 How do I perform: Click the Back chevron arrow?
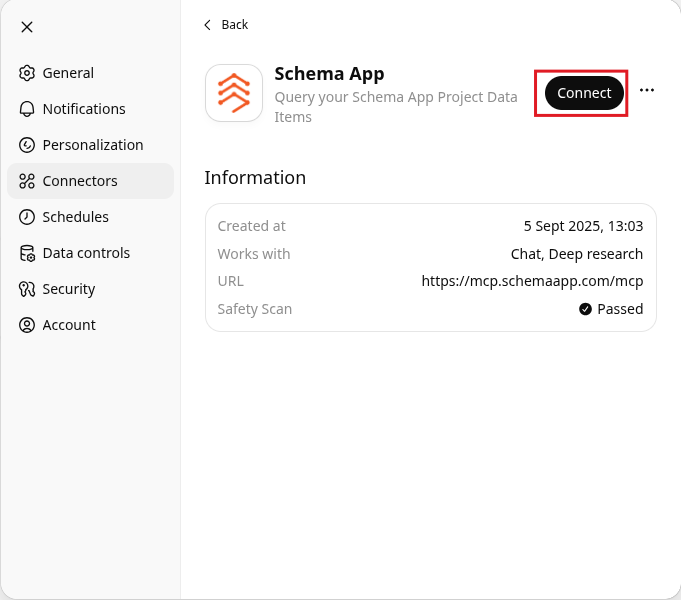[208, 25]
